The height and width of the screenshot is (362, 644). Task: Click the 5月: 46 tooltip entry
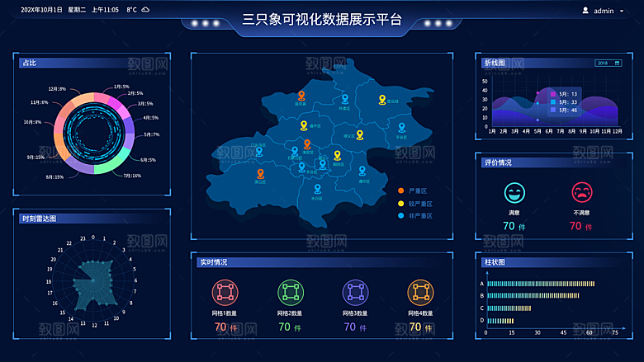point(564,110)
